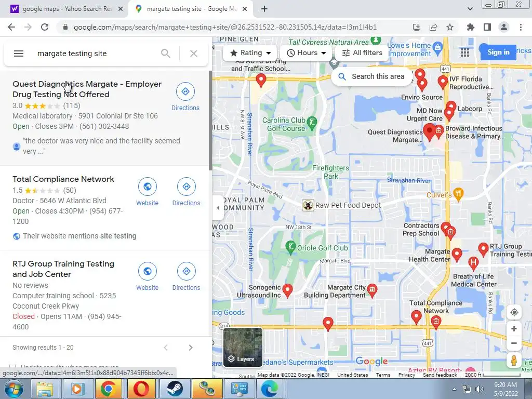Open the Google apps grid
This screenshot has width=532, height=399.
point(465,52)
